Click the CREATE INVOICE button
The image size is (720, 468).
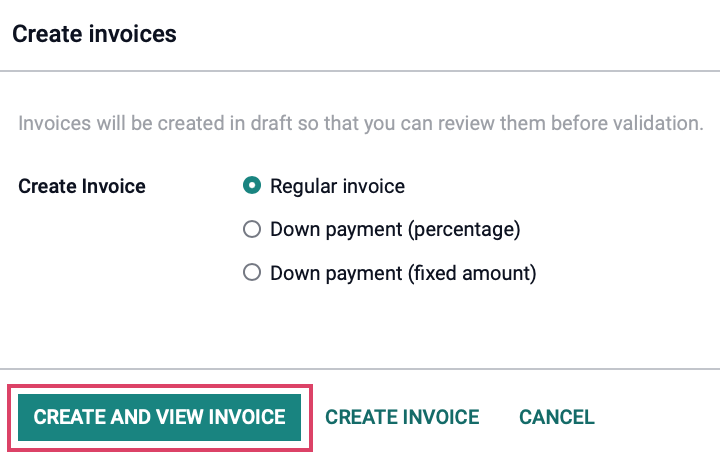click(x=402, y=417)
